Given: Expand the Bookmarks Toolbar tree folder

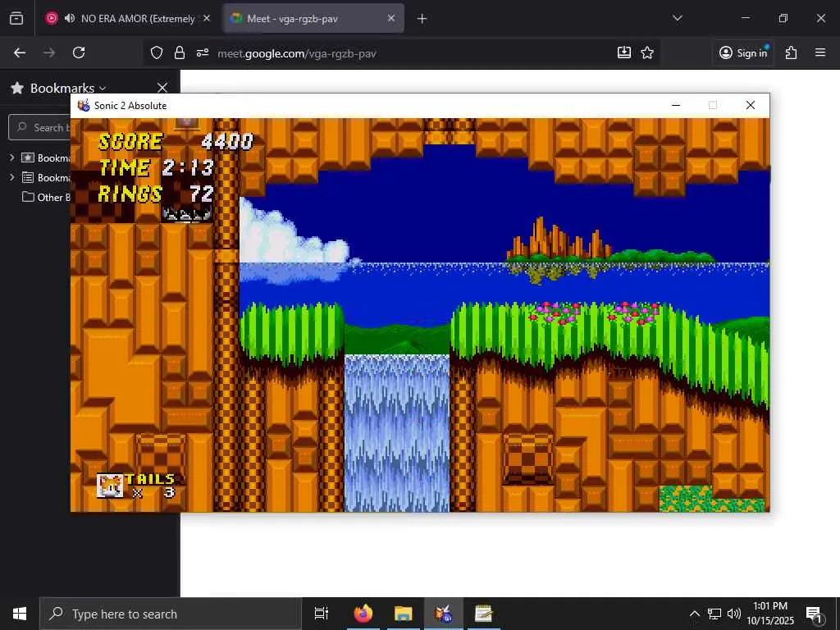Looking at the screenshot, I should [x=11, y=157].
